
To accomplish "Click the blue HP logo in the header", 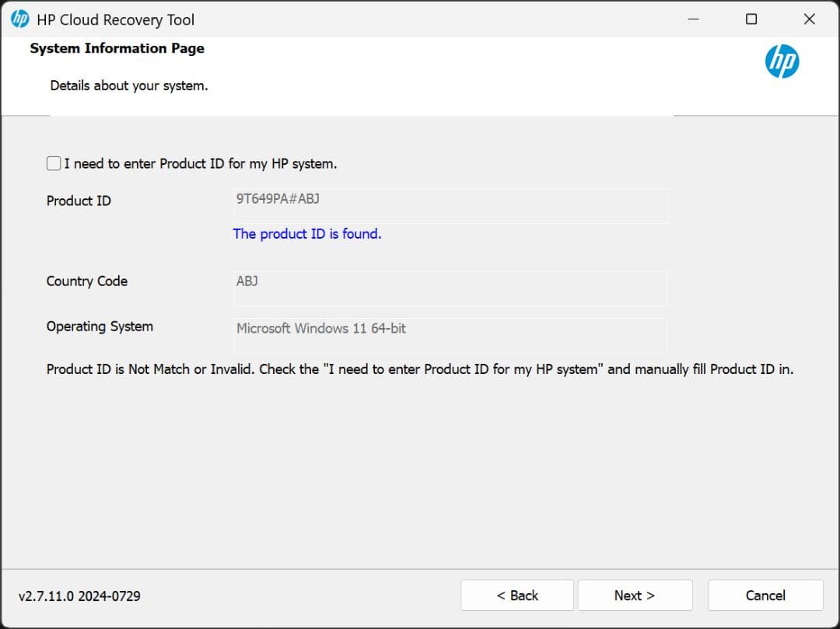I will pos(782,61).
